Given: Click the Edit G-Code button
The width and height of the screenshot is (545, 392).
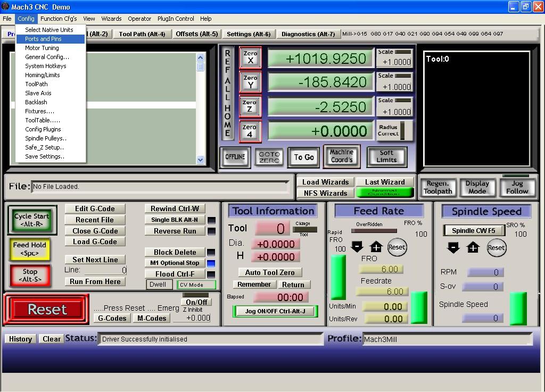Looking at the screenshot, I should tap(95, 208).
